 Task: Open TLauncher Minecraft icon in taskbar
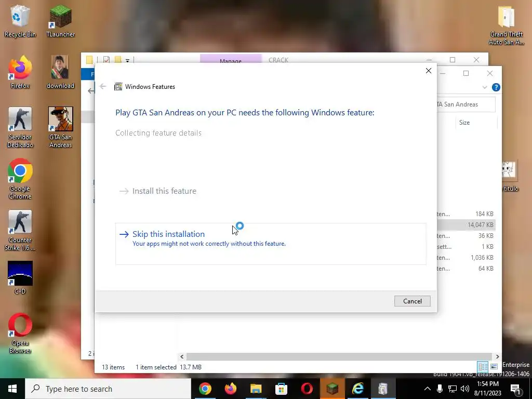click(x=332, y=389)
